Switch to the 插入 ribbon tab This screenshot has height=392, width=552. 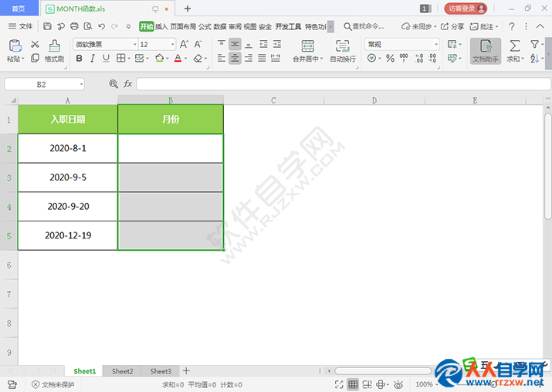point(161,26)
